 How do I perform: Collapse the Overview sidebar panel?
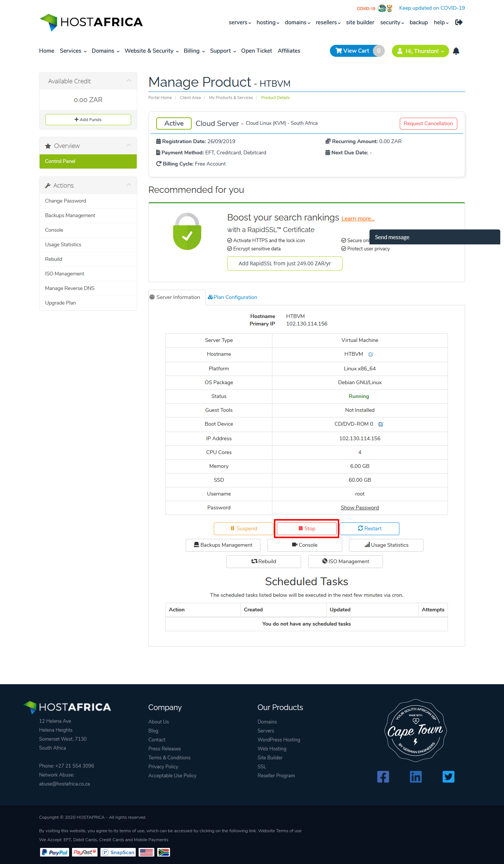point(129,145)
